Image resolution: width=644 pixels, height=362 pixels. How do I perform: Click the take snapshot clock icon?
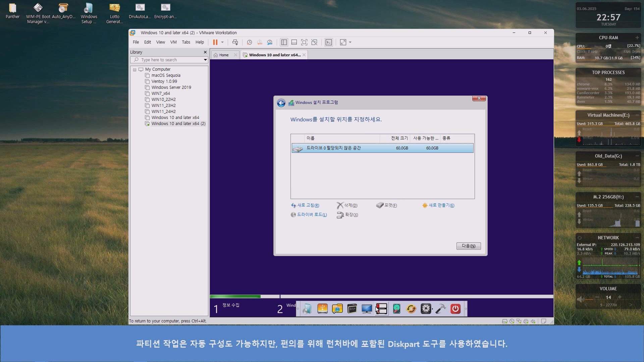click(249, 42)
